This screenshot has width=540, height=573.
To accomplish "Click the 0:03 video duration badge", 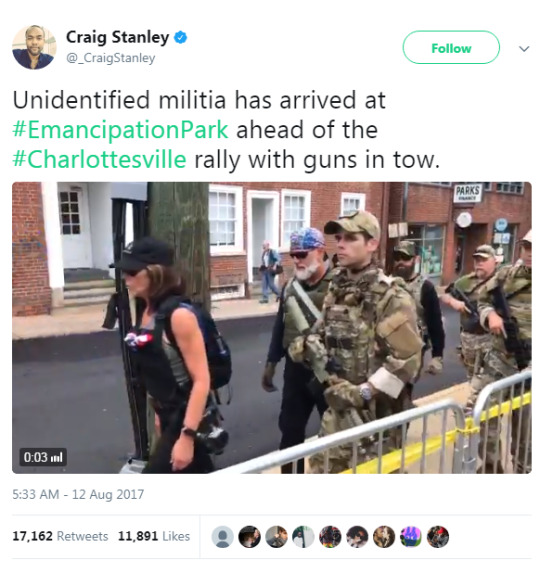I will click(43, 457).
